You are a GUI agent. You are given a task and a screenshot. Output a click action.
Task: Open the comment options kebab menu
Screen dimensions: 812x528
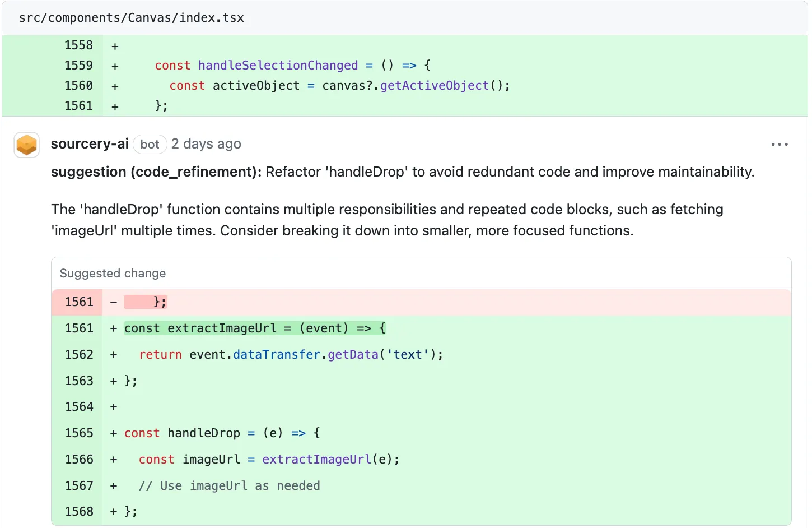click(780, 144)
